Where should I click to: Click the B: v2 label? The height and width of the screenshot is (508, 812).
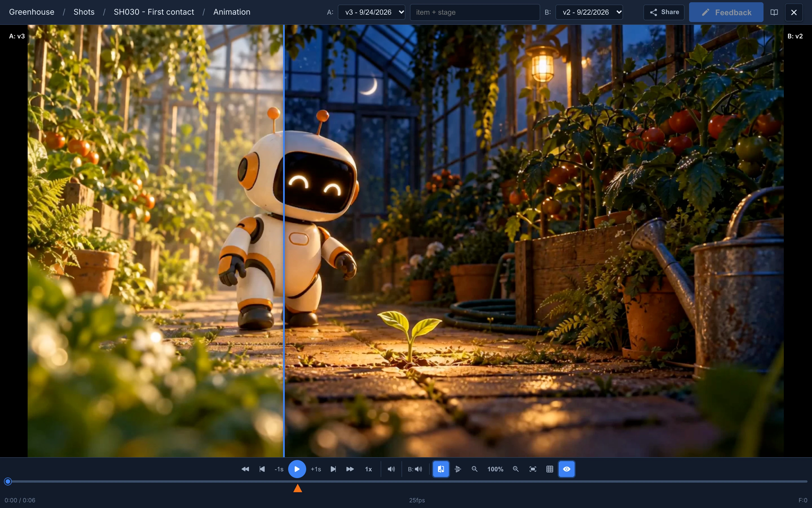coord(795,36)
